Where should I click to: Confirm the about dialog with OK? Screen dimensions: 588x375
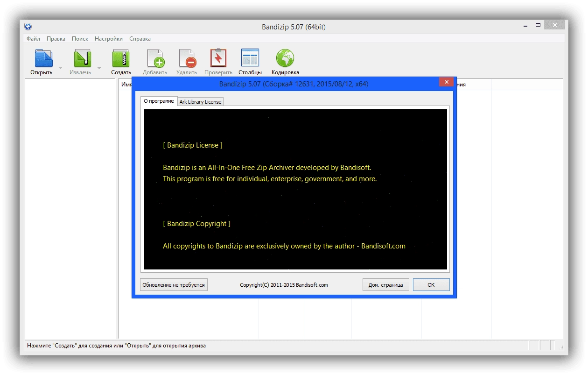(x=431, y=285)
